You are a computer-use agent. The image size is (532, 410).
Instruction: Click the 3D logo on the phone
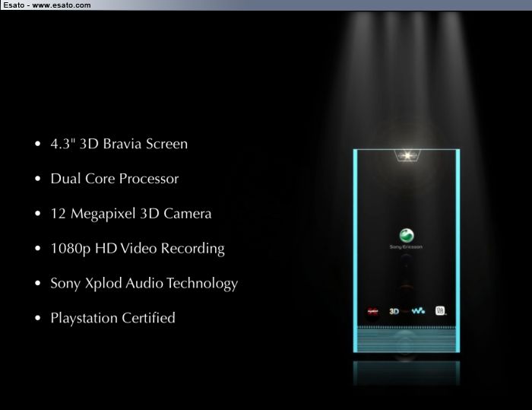(x=394, y=311)
